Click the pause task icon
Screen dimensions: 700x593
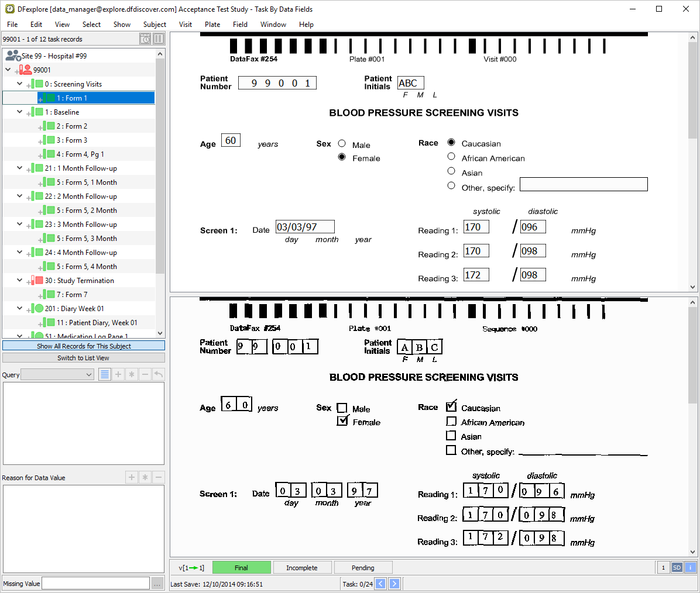[159, 39]
